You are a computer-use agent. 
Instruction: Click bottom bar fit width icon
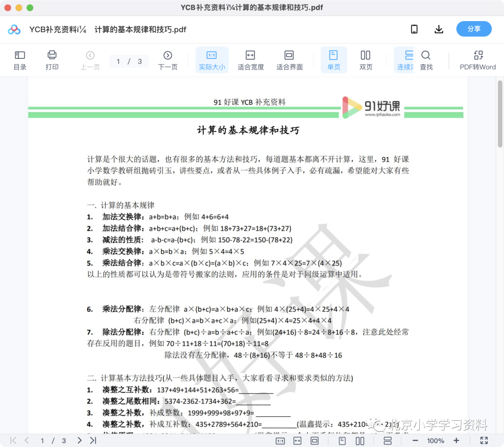[x=298, y=441]
